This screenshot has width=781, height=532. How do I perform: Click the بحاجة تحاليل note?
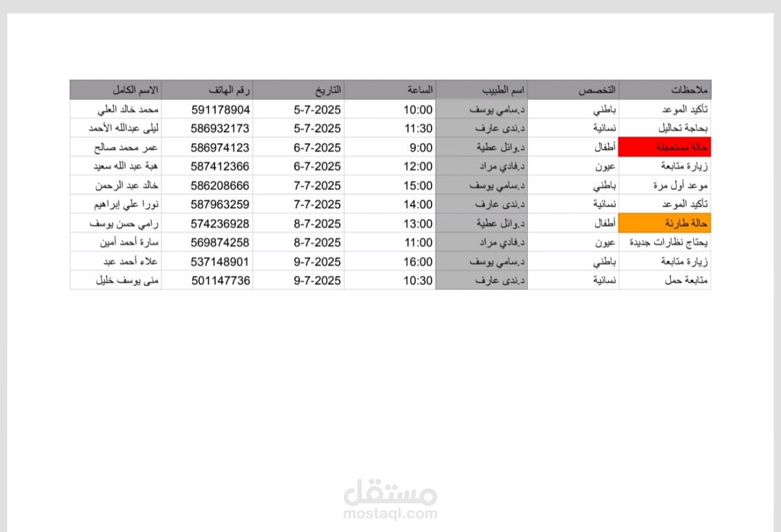coord(684,128)
